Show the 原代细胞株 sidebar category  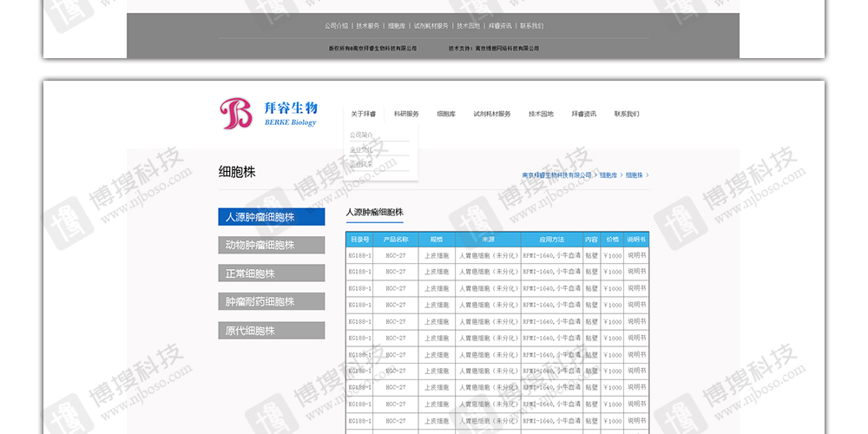(271, 331)
